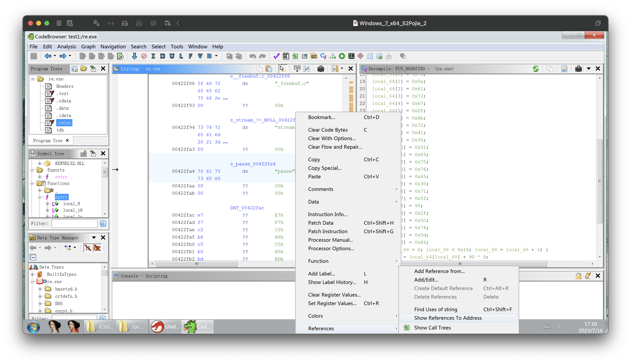Viewport: 631px width, 364px height.
Task: Toggle filter arrays icon in Data Type Manager
Action: [88, 248]
